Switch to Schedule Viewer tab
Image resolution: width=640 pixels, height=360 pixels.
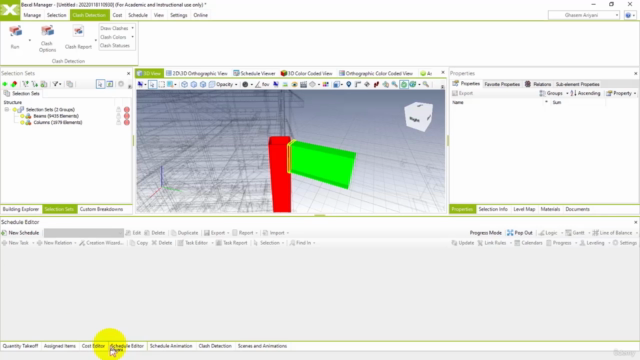(254, 73)
